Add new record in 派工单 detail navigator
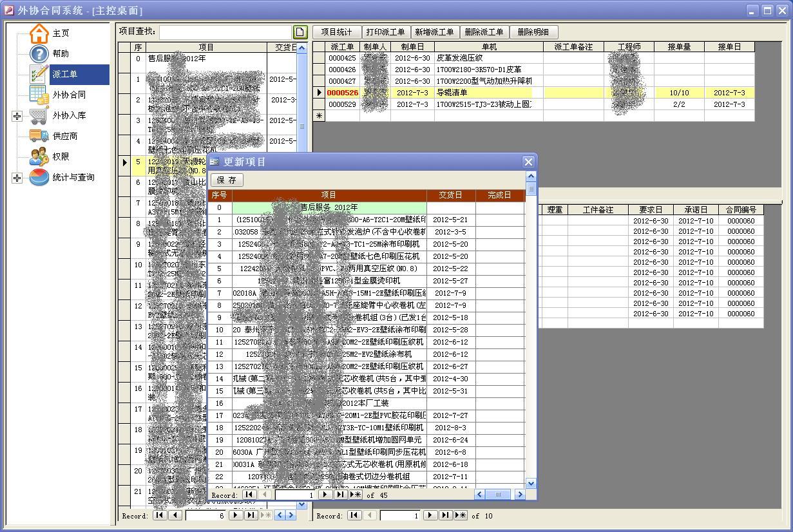This screenshot has width=793, height=532. click(461, 515)
